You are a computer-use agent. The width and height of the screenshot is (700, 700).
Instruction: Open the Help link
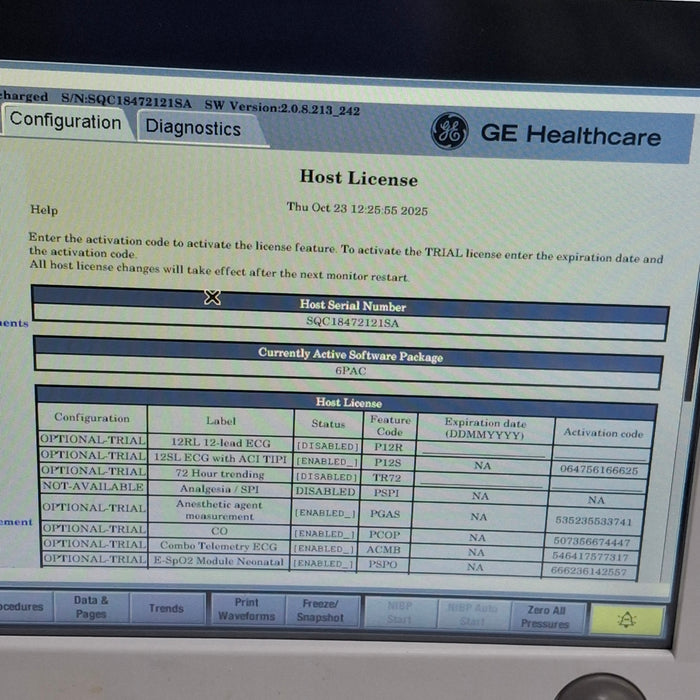point(44,209)
